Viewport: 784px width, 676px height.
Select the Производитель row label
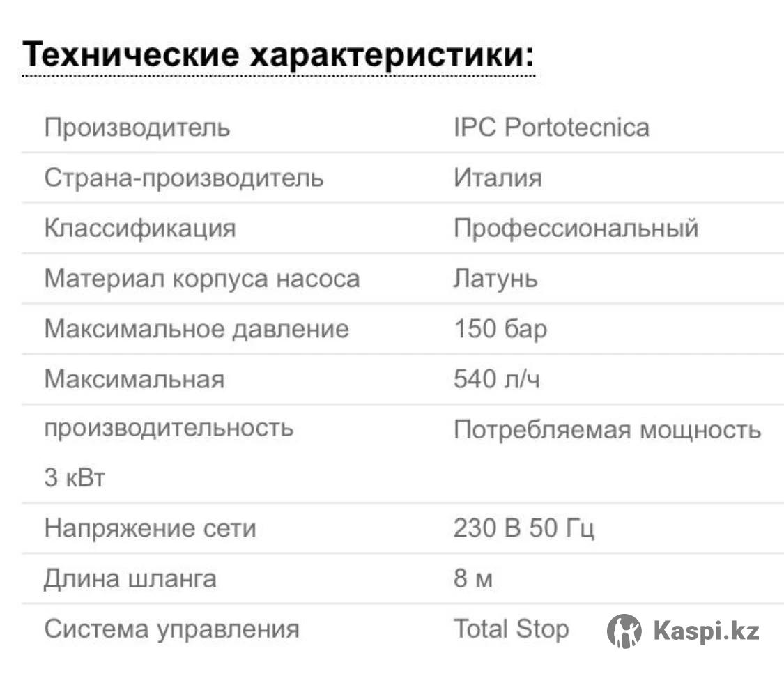coord(137,127)
